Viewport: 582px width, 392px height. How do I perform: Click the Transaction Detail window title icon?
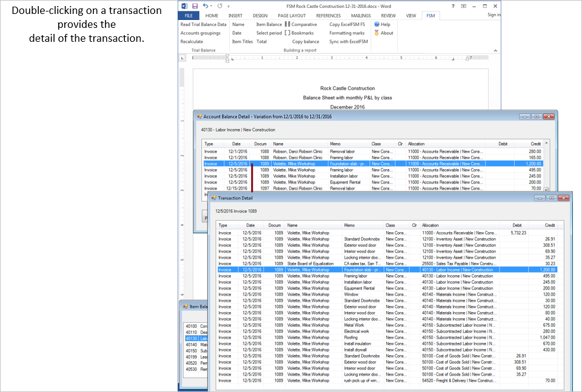pyautogui.click(x=214, y=198)
